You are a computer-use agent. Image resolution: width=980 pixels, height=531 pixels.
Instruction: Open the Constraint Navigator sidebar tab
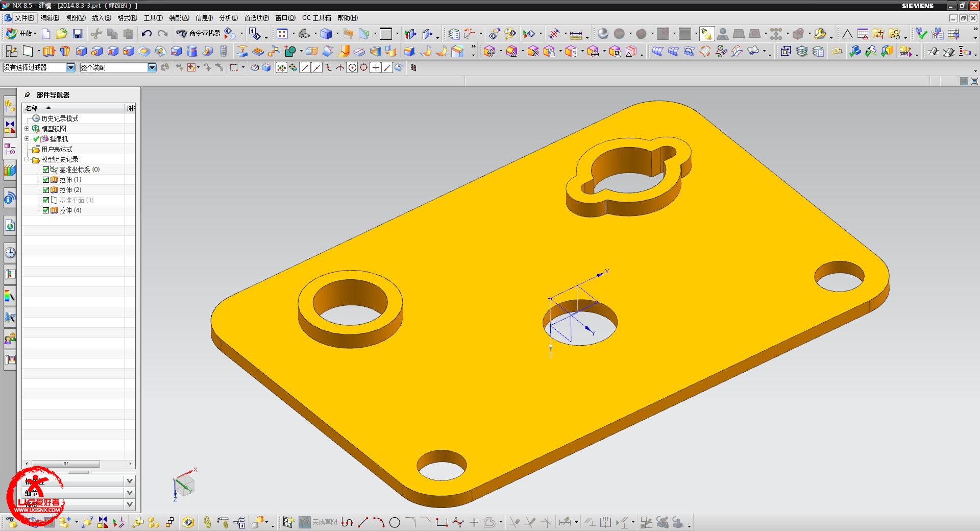click(10, 128)
